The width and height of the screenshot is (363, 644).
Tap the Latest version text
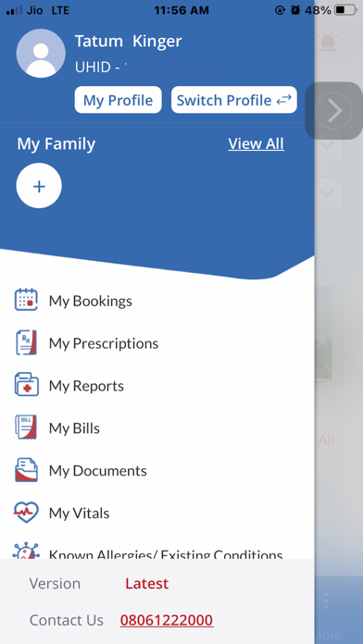(146, 584)
